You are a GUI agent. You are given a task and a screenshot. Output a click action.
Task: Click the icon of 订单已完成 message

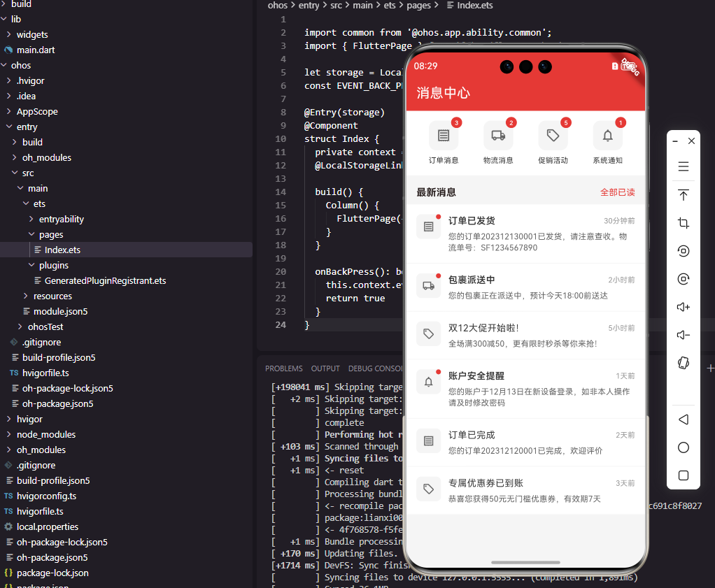(428, 440)
